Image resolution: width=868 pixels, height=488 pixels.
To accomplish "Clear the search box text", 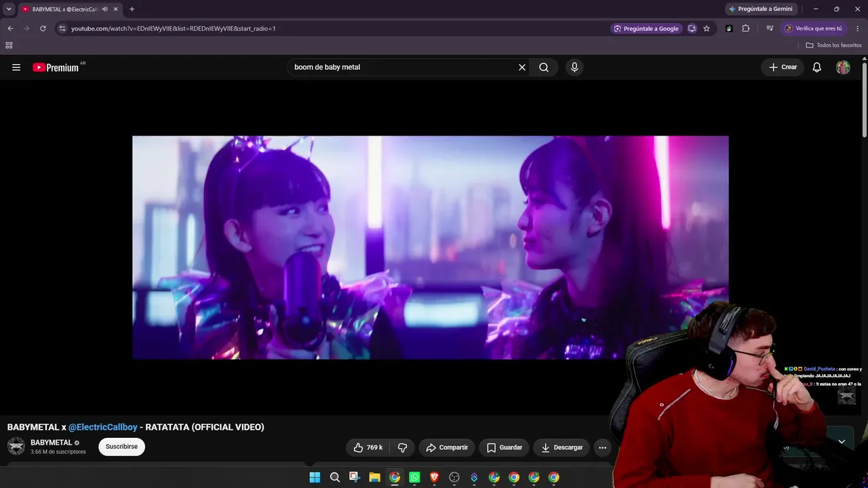I will point(522,67).
